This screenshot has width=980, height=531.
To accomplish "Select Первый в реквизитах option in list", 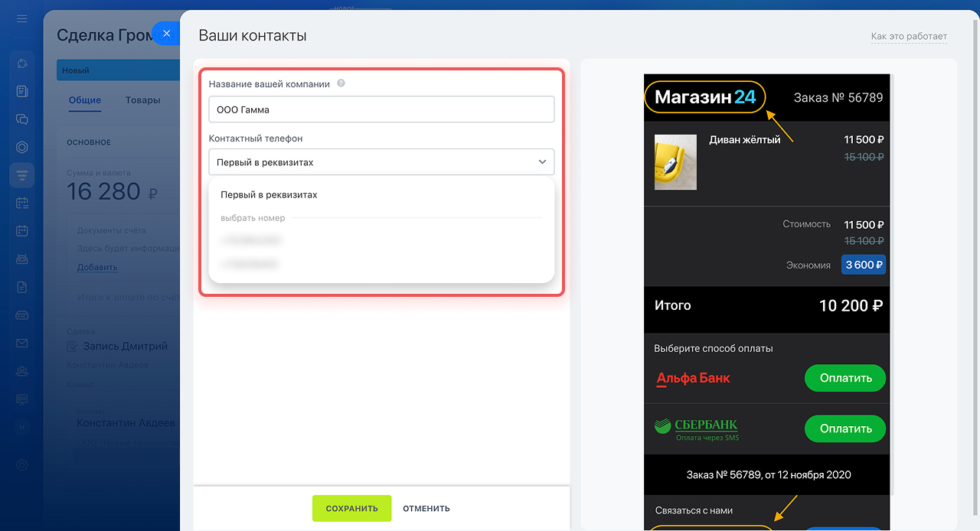I will coord(269,195).
